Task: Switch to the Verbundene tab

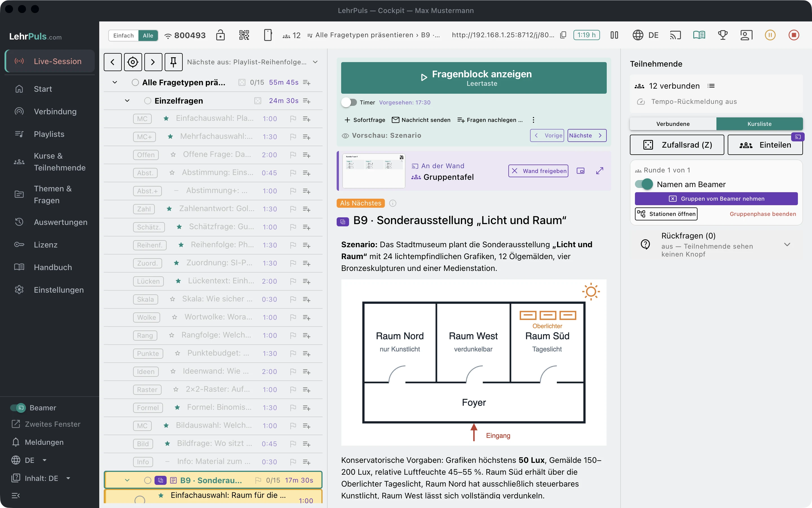Action: point(673,124)
